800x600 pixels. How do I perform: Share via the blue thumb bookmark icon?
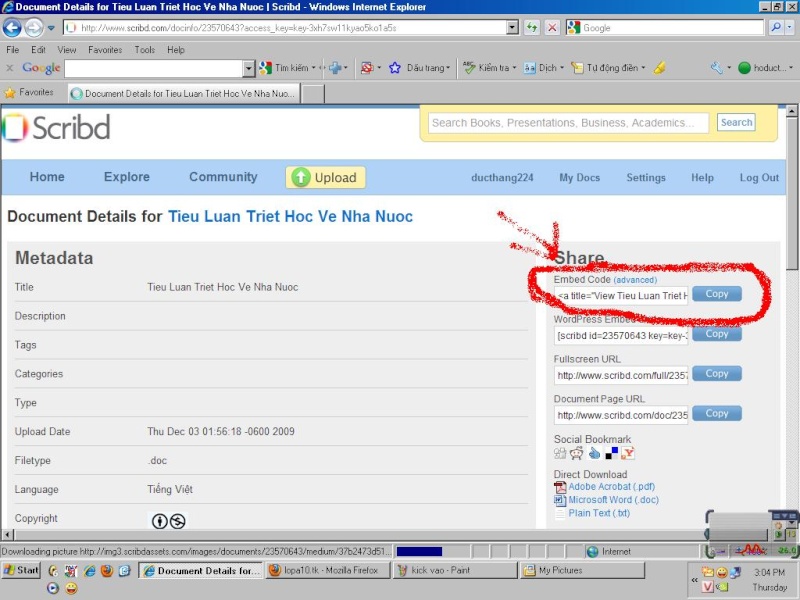(594, 453)
